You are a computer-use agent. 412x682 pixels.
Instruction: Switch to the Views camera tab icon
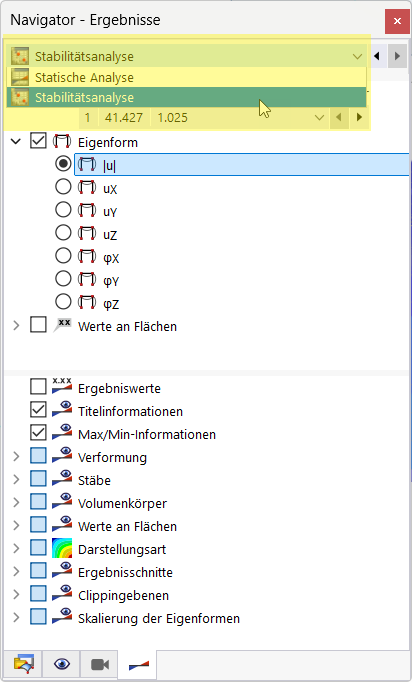pyautogui.click(x=100, y=664)
